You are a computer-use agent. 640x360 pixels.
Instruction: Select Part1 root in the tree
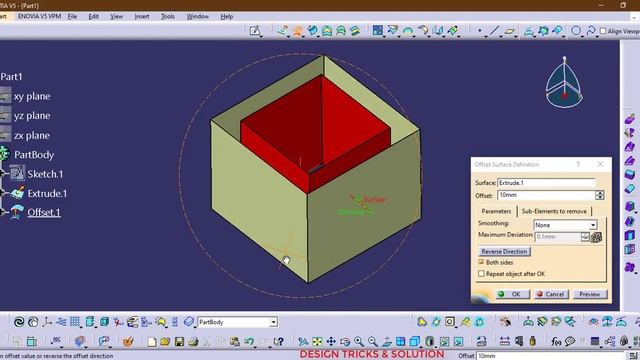click(x=11, y=76)
